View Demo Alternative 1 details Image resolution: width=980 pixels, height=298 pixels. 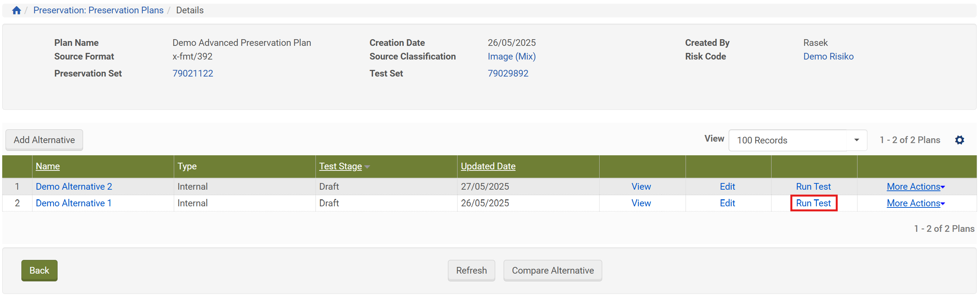(641, 203)
